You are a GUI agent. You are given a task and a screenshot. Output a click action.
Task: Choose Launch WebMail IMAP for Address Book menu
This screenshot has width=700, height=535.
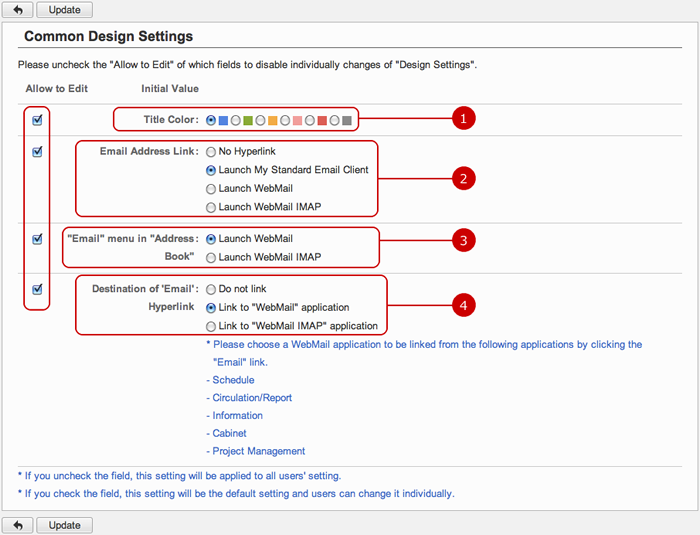[x=211, y=257]
